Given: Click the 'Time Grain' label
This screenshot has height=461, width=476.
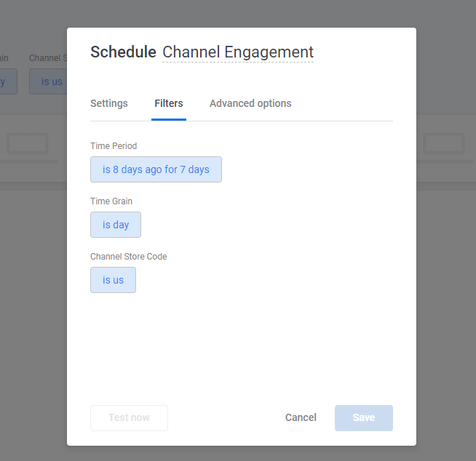Looking at the screenshot, I should click(111, 201).
